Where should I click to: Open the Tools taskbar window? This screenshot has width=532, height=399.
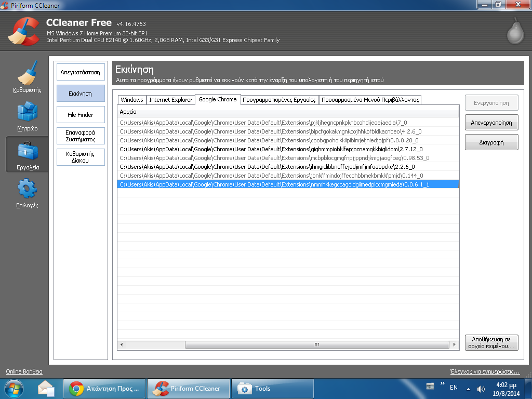click(x=272, y=389)
